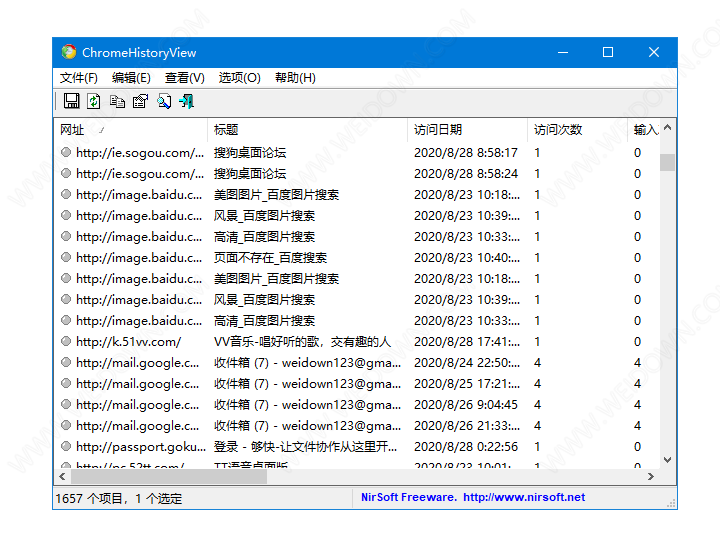Screen dimensions: 720x540
Task: Click the date 2020/8/28 17:41:...
Action: coord(467,342)
